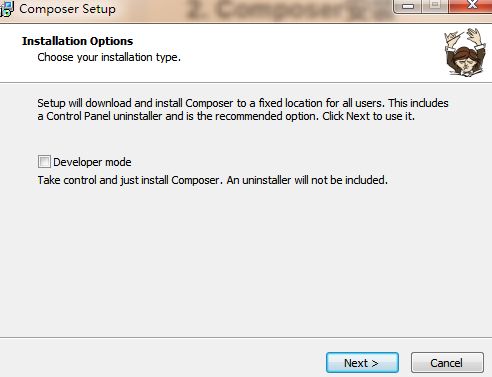Click the empty gray area below the description
The width and height of the screenshot is (492, 377).
[x=246, y=260]
